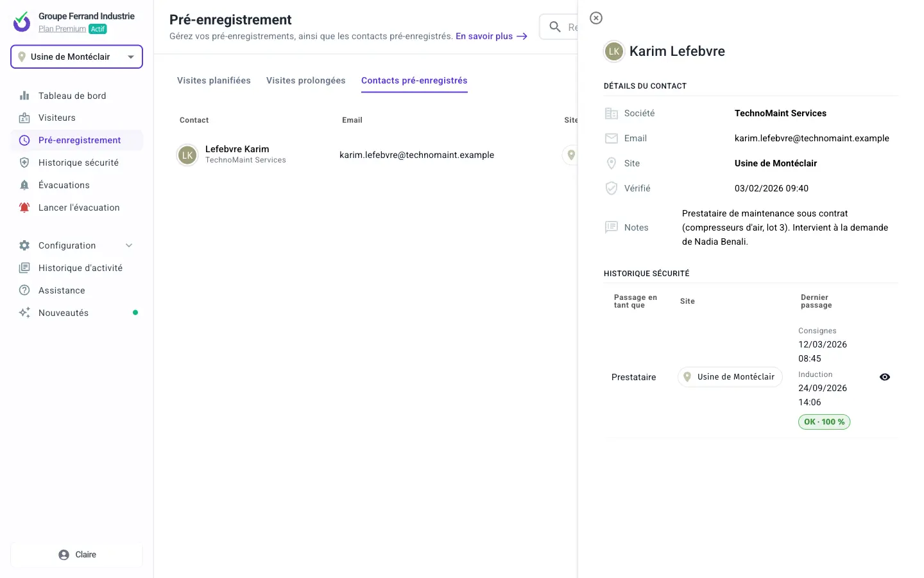Viewport: 924px width, 578px height.
Task: Click the search magnifier icon
Action: pos(555,27)
